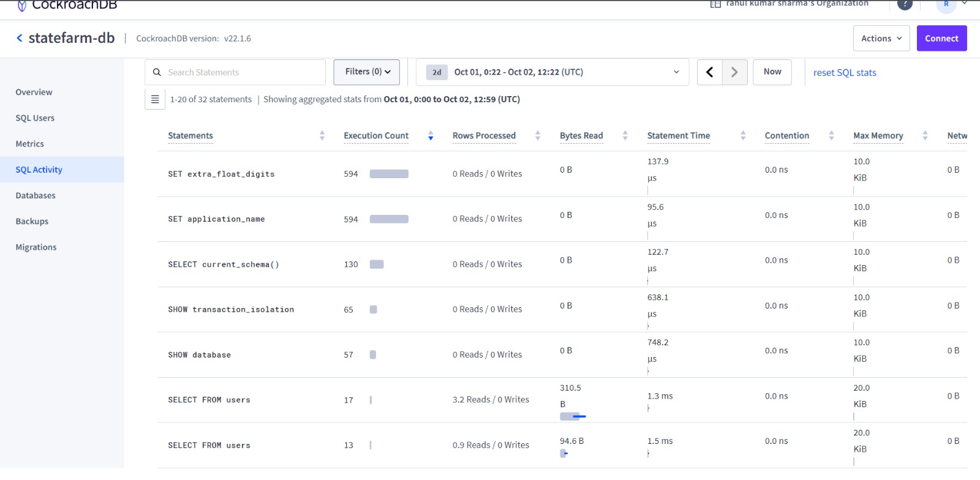Click Statement Time column header
The height and width of the screenshot is (480, 980).
pos(679,136)
